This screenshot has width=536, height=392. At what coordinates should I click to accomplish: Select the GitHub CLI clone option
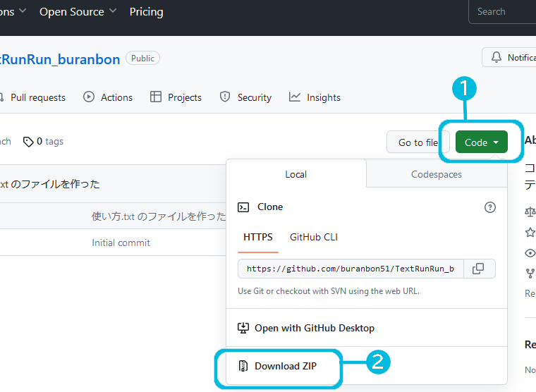point(313,237)
